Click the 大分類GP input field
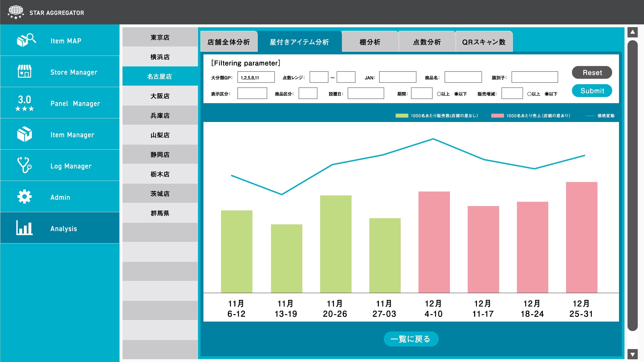 click(x=256, y=77)
